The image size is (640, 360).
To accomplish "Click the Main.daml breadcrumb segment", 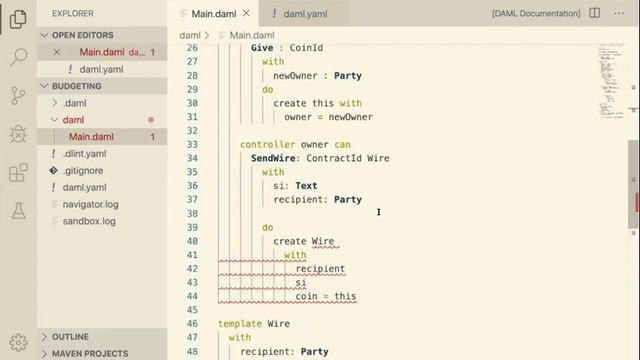I will (252, 36).
